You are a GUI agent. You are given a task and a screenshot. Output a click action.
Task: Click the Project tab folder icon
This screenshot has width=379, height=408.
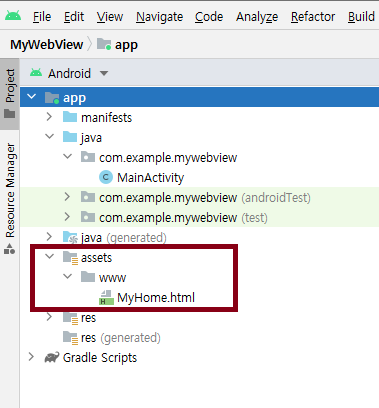(10, 114)
